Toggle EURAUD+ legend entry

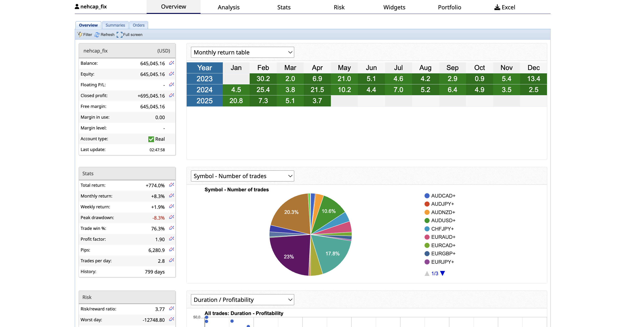(443, 237)
